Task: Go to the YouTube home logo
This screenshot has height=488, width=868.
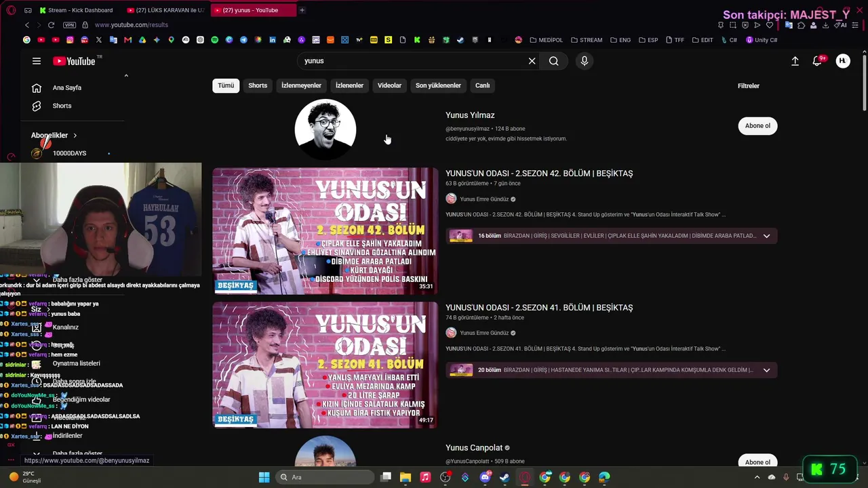Action: pos(74,61)
